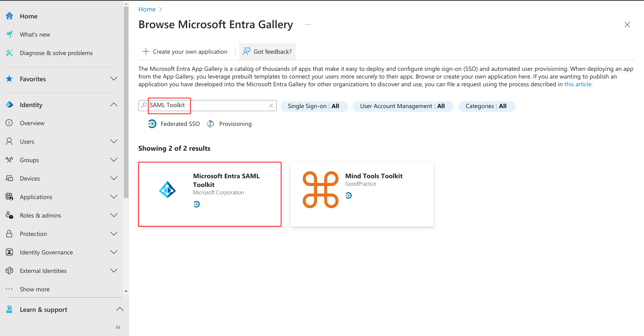Click the Provisioning legend icon

pos(210,124)
